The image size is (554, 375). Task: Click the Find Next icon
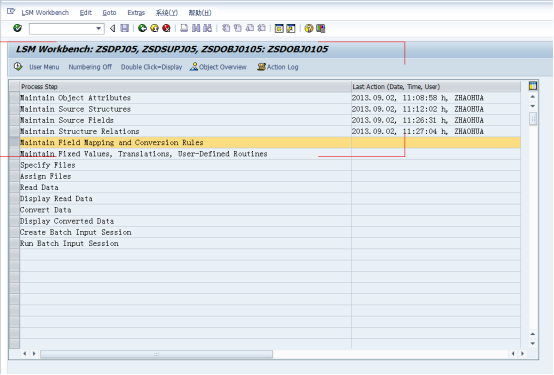(208, 28)
